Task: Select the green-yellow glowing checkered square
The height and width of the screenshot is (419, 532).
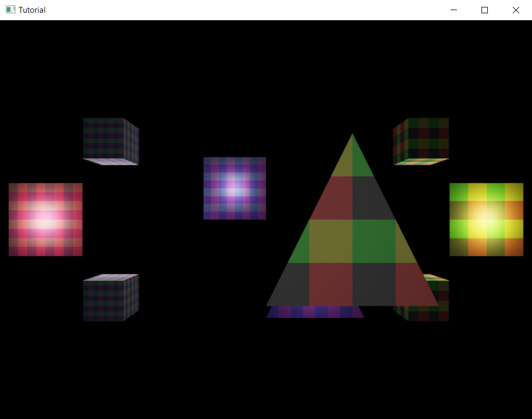Action: (x=486, y=220)
